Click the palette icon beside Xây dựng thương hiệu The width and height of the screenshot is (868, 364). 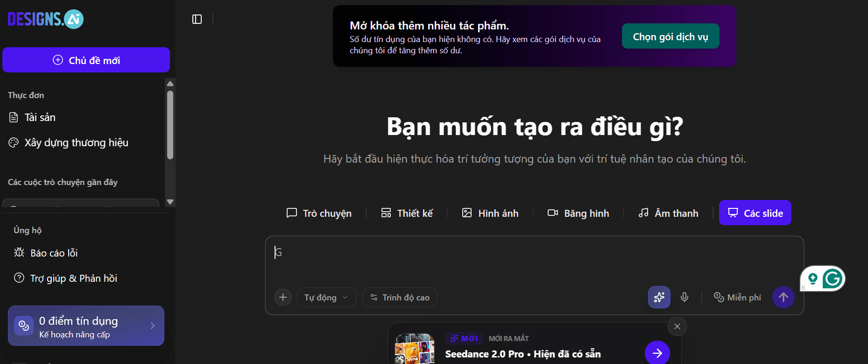click(x=14, y=143)
